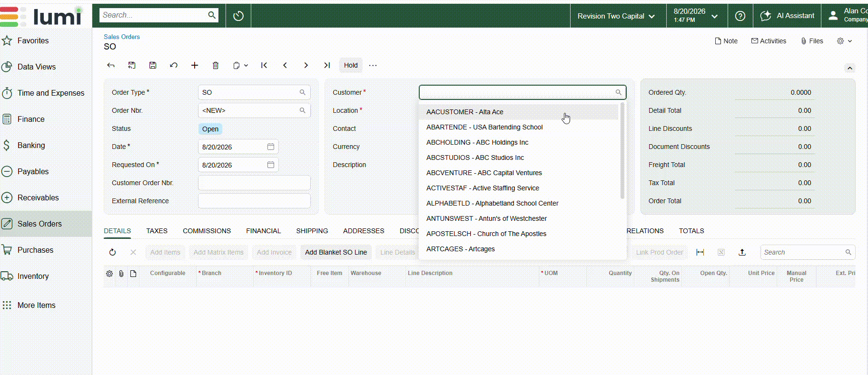868x375 pixels.
Task: Open the Date calendar picker
Action: [271, 147]
